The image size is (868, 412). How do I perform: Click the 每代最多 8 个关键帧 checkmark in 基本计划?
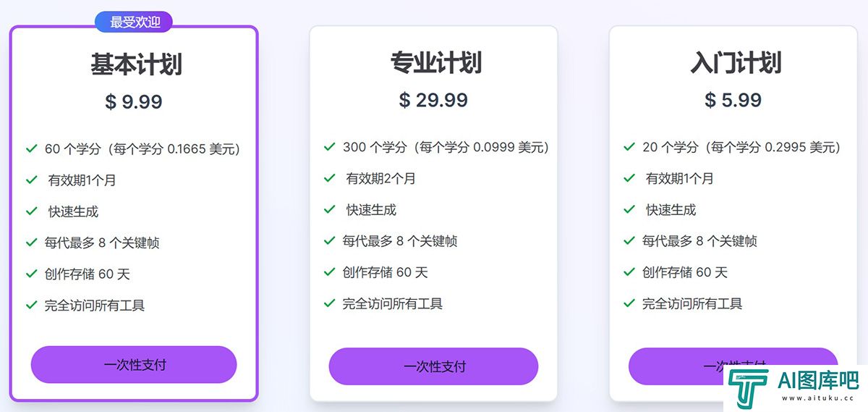pos(31,243)
